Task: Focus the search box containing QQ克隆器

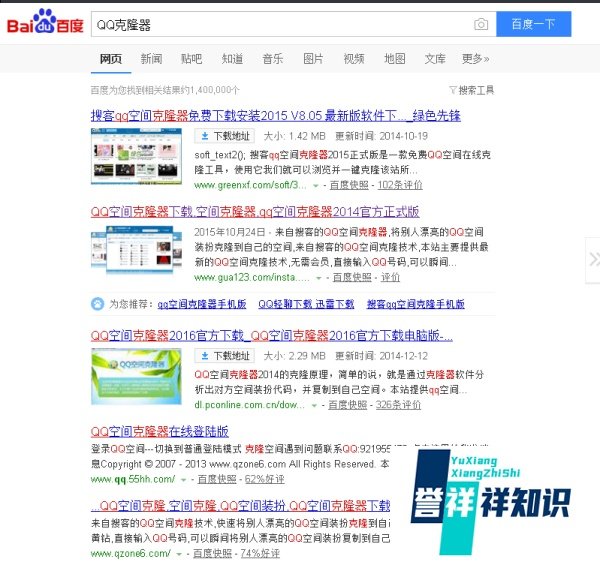Action: [293, 24]
